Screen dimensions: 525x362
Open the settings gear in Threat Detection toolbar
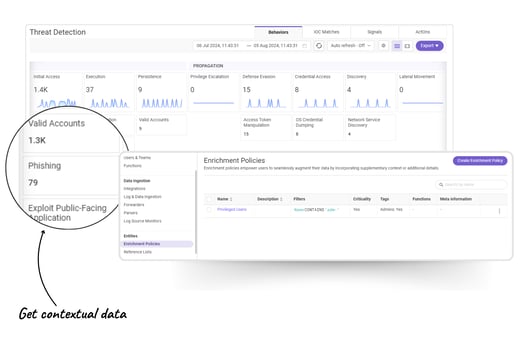point(383,46)
